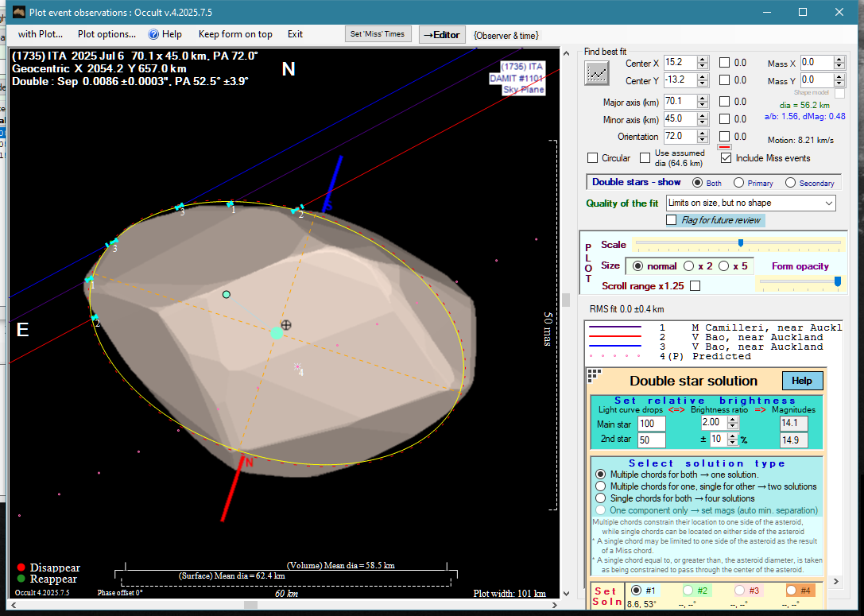Open the with Plot... menu

[x=40, y=34]
